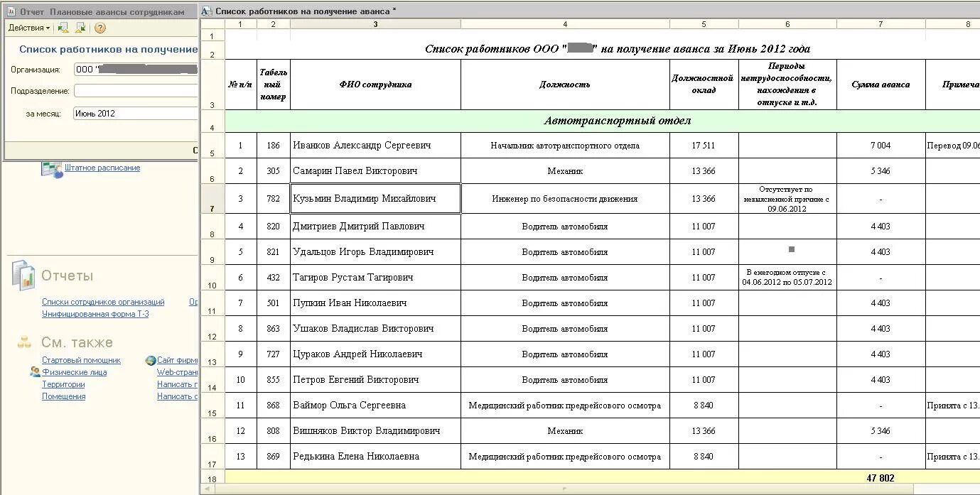This screenshot has height=495, width=980.
Task: Click the report title Список работников ООО
Action: click(617, 49)
